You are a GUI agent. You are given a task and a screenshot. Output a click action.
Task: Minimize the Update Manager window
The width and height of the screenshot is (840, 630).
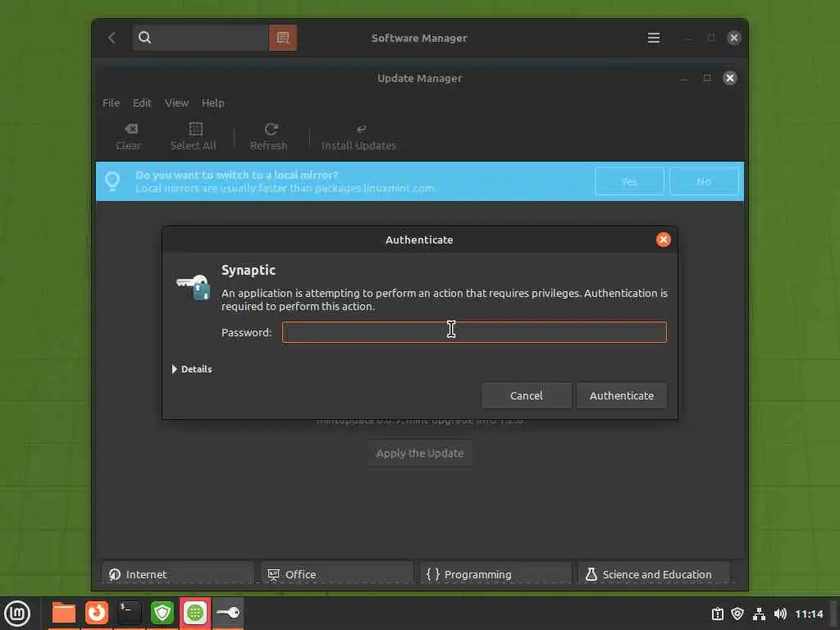pyautogui.click(x=684, y=78)
